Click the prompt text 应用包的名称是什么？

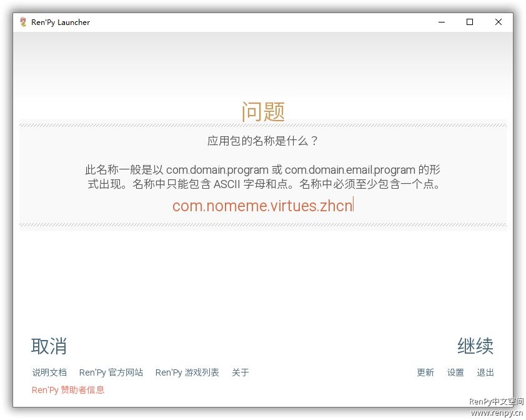click(x=262, y=141)
